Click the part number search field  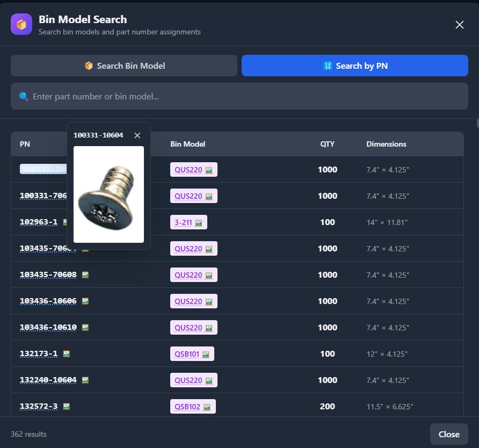tap(240, 97)
